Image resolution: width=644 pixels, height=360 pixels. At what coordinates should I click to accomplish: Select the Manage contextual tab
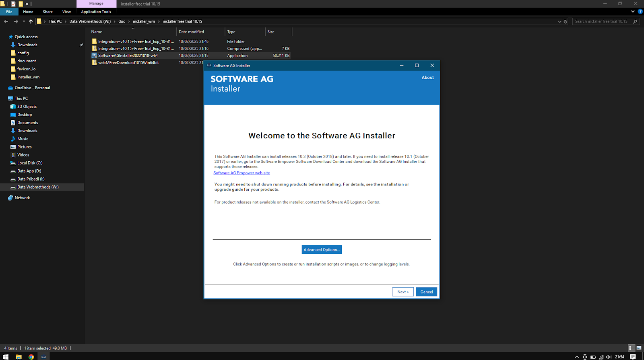pyautogui.click(x=96, y=4)
